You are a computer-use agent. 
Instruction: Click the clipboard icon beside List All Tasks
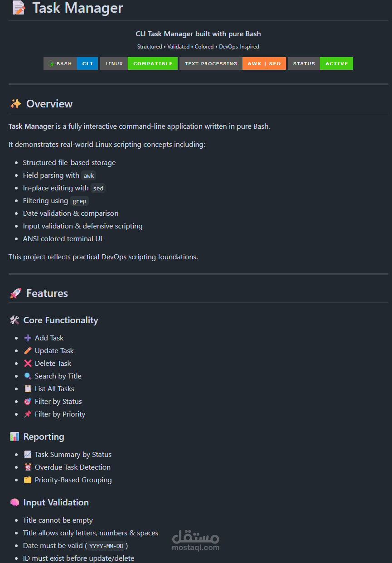tap(28, 388)
